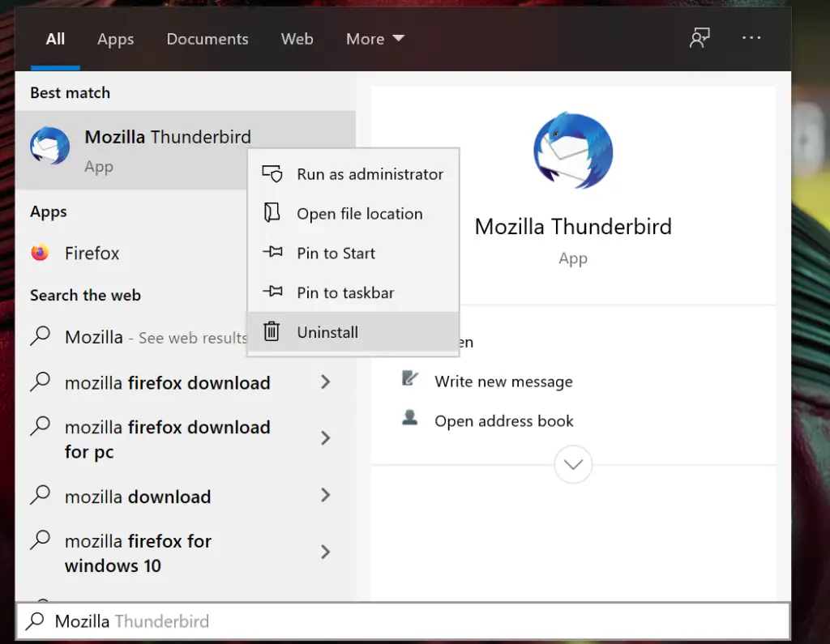Click the search icon beside Mozilla web result

pyautogui.click(x=41, y=336)
